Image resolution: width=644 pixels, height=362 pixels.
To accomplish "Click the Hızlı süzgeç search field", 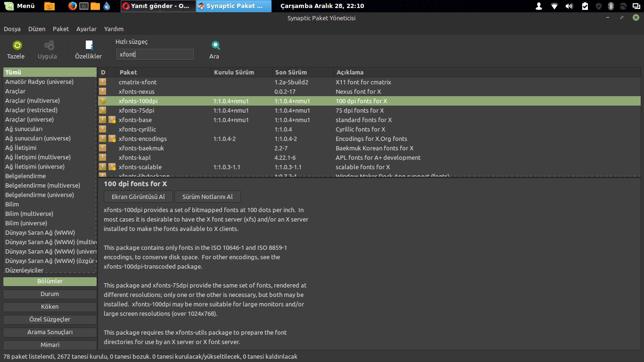I will coord(155,54).
